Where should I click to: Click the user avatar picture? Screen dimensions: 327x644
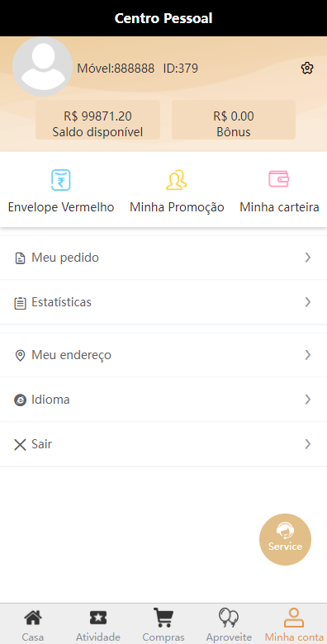tap(43, 67)
